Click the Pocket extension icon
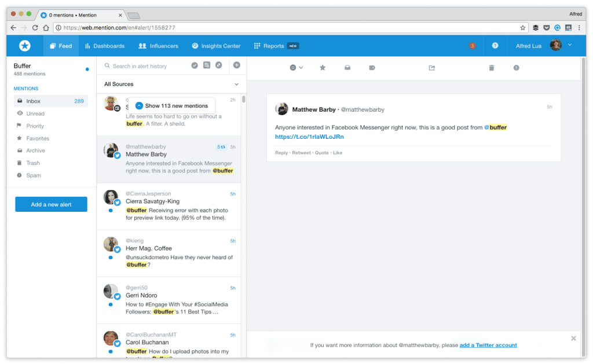 pyautogui.click(x=547, y=28)
